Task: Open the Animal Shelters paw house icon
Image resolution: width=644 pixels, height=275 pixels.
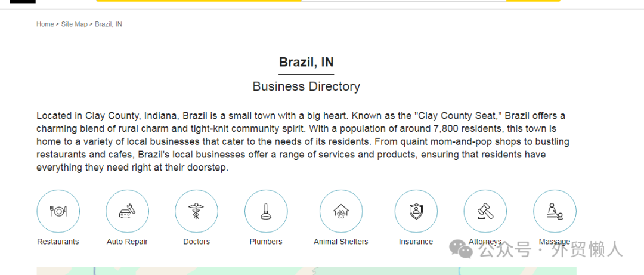Action: point(341,211)
